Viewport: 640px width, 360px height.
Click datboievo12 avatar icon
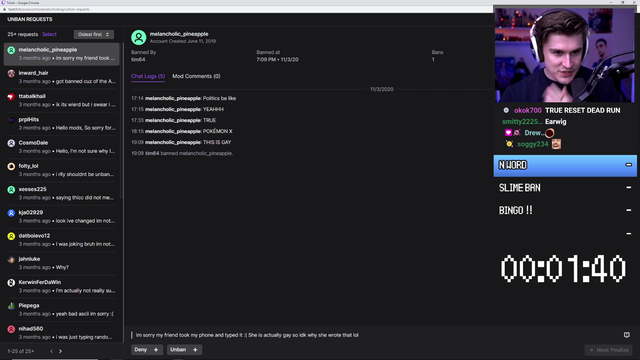tap(11, 236)
